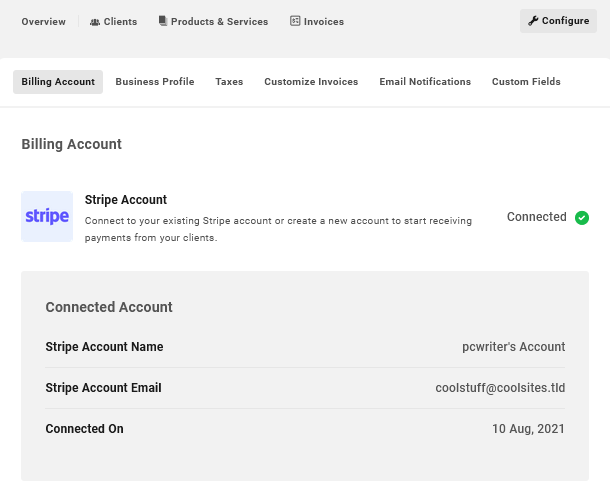Click the Products & Services document icon
This screenshot has height=503, width=610.
[163, 21]
